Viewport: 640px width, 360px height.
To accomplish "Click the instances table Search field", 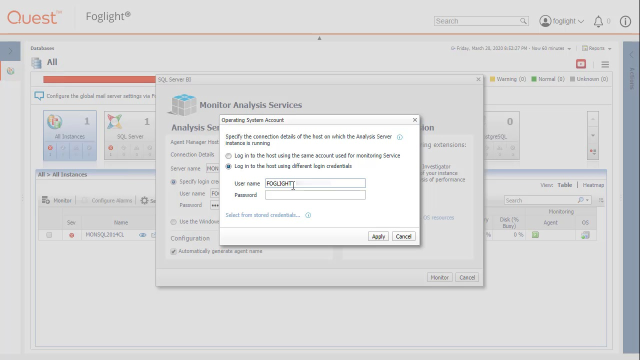I will [x=540, y=200].
